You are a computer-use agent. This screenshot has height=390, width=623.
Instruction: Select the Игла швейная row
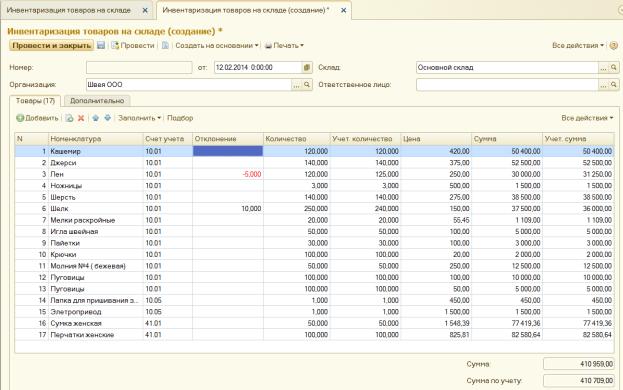(x=314, y=232)
